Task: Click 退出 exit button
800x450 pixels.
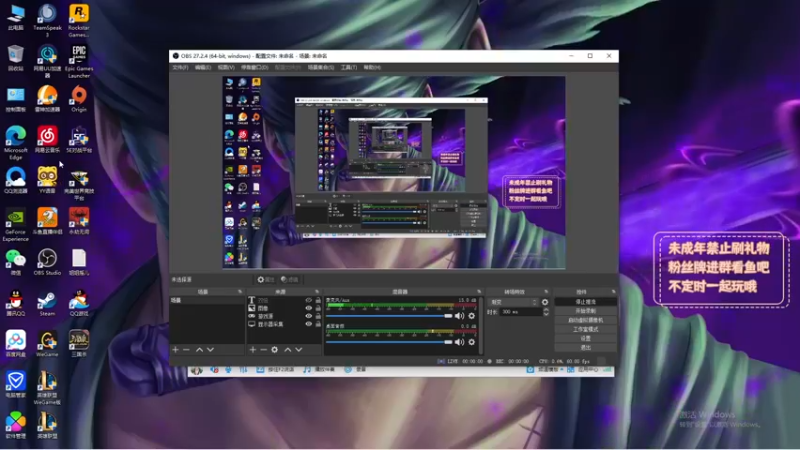Action: pos(585,348)
